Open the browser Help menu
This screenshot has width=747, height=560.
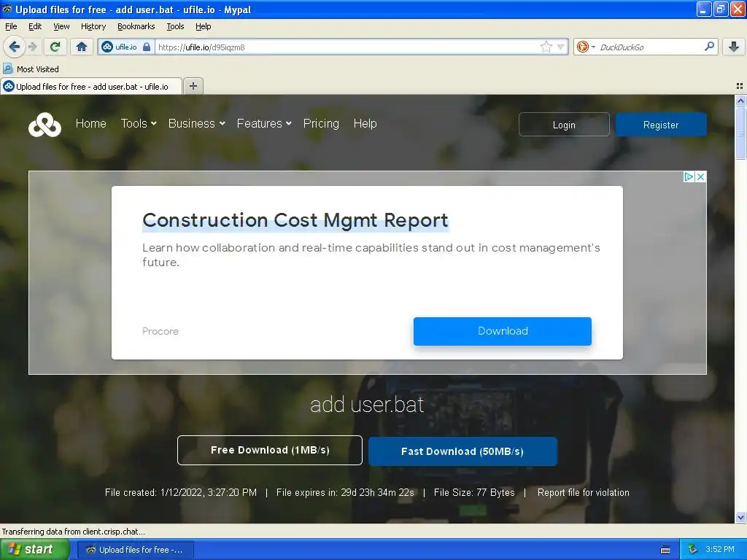click(203, 26)
